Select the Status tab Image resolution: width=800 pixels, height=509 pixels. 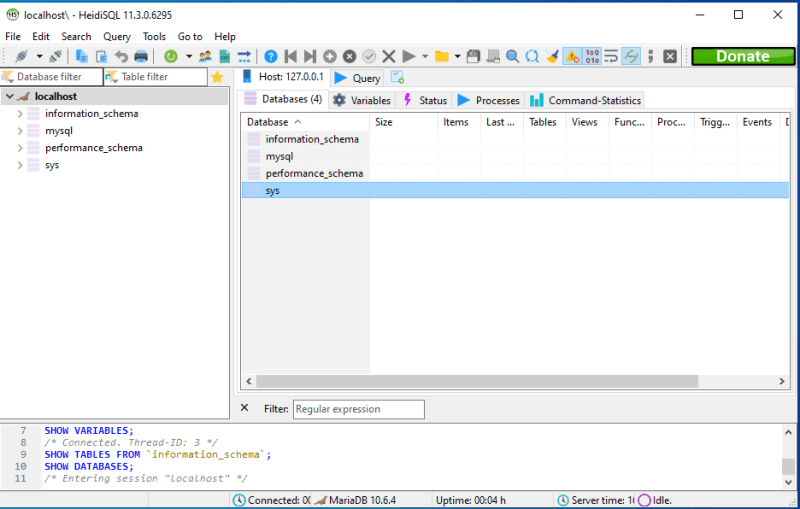426,100
